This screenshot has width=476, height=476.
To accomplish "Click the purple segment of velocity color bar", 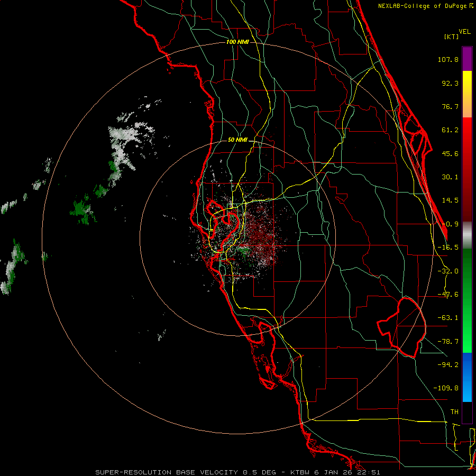I will click(x=467, y=59).
